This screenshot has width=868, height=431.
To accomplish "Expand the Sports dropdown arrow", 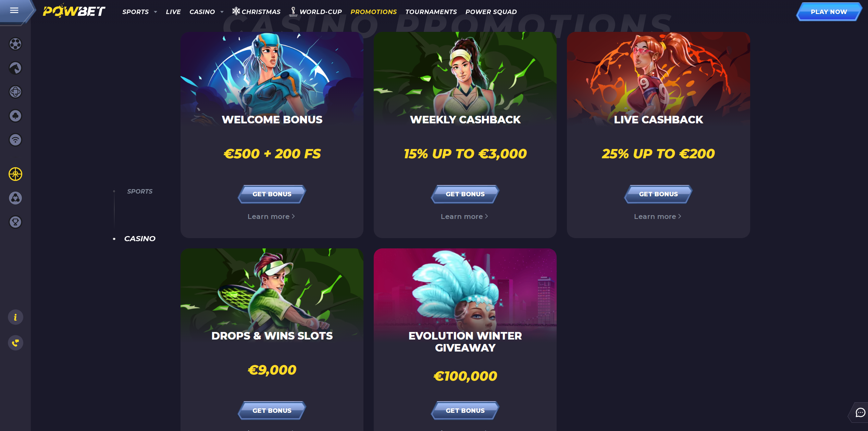I will pos(156,12).
